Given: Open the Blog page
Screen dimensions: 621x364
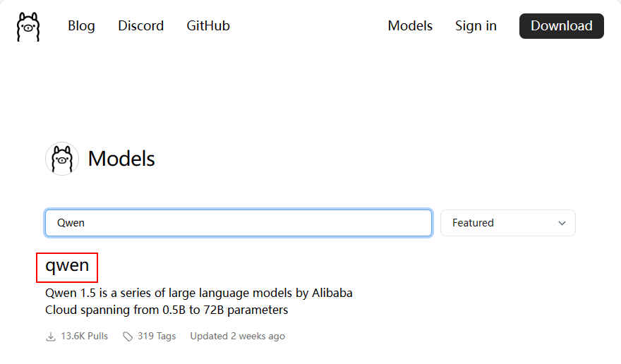Looking at the screenshot, I should (81, 26).
